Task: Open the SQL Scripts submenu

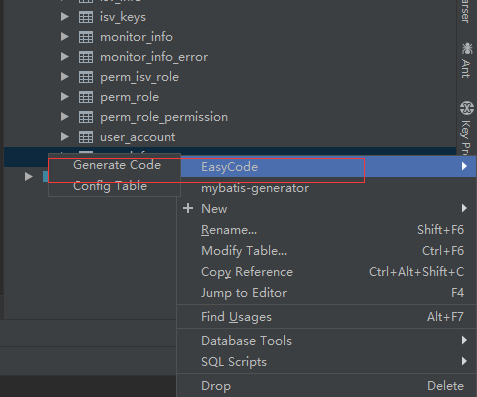Action: (x=326, y=362)
